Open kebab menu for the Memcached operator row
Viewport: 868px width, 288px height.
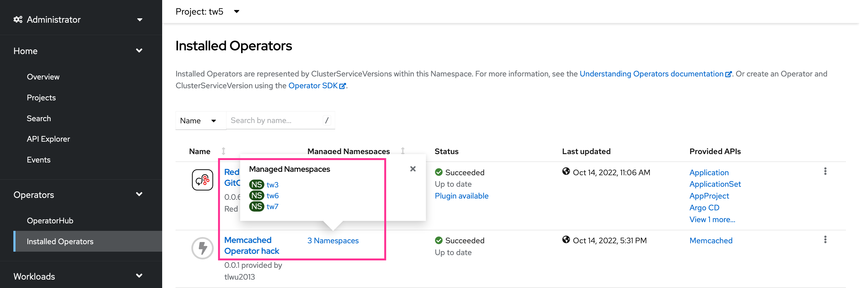click(x=825, y=240)
